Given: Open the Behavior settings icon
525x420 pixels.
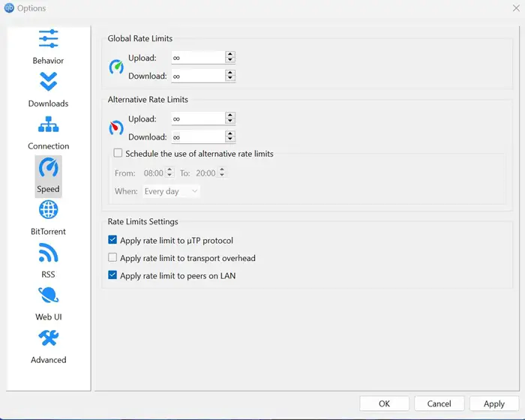Looking at the screenshot, I should (x=49, y=38).
